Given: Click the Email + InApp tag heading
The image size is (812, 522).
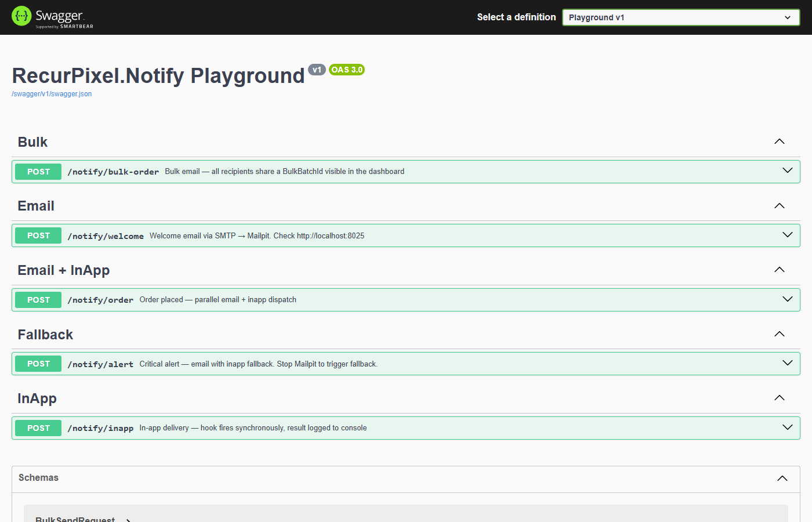Looking at the screenshot, I should tap(64, 270).
